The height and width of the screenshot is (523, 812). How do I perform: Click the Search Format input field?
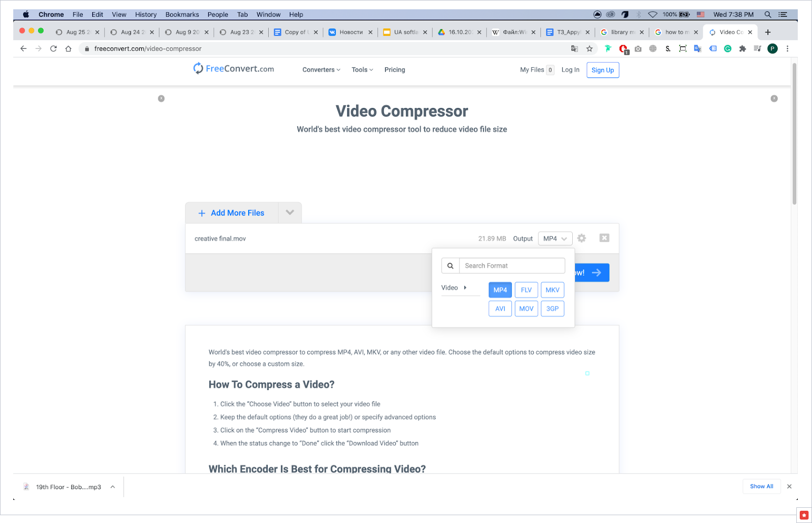tap(511, 266)
